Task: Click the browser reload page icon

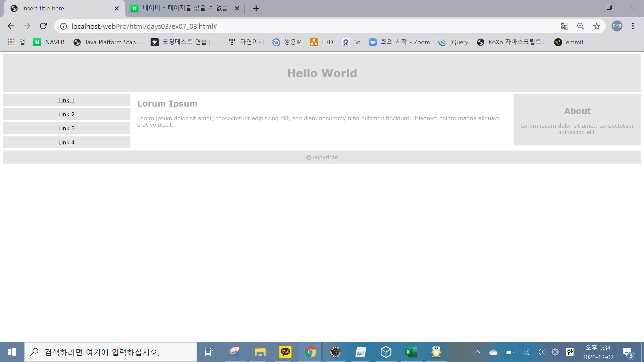Action: 43,26
